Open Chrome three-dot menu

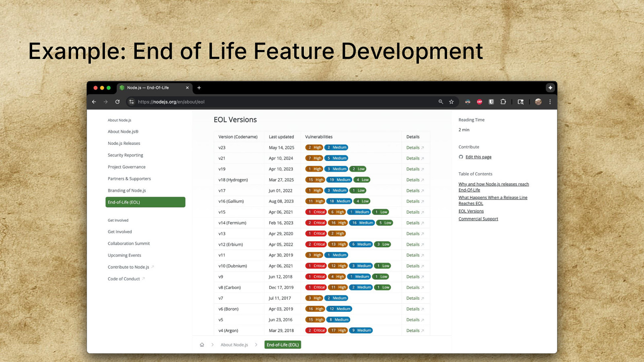550,102
